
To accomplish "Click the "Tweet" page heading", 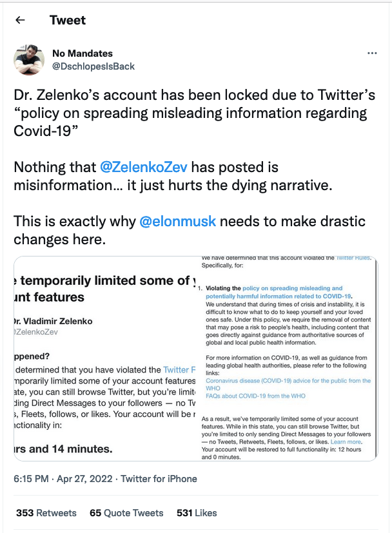I will [68, 20].
